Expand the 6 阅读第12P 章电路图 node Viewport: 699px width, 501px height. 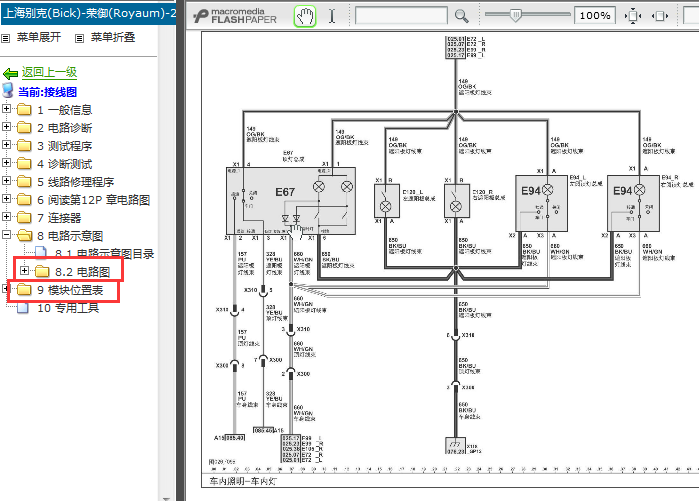(6, 199)
